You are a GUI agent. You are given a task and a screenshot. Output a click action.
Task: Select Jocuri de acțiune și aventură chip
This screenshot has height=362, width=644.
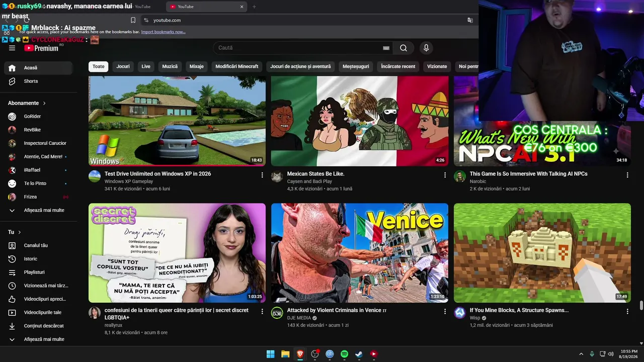pyautogui.click(x=300, y=66)
